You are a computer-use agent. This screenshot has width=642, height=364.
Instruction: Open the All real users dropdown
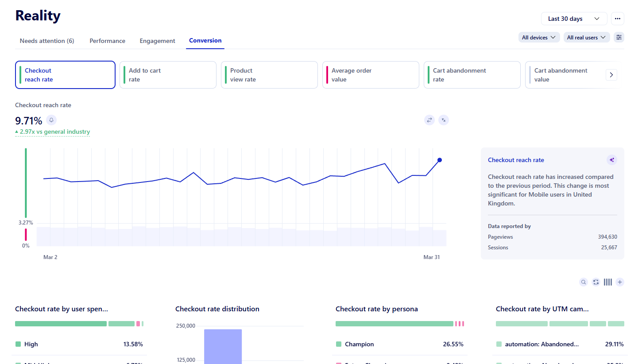pos(586,37)
